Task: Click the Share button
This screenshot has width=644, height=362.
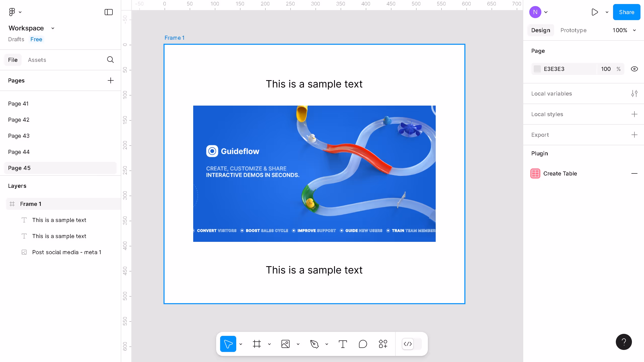Action: (x=626, y=12)
